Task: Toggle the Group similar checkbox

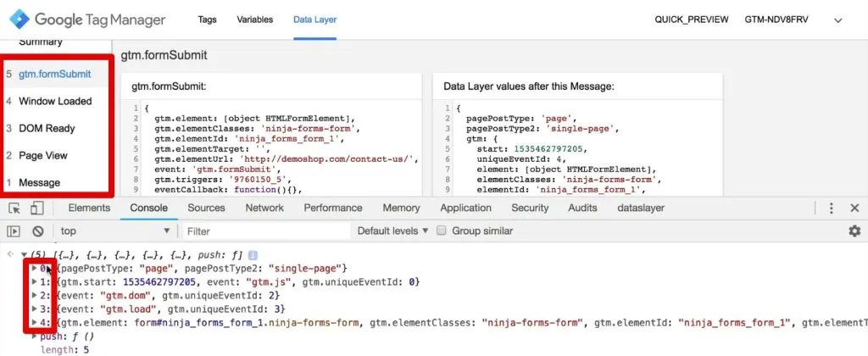Action: point(442,231)
